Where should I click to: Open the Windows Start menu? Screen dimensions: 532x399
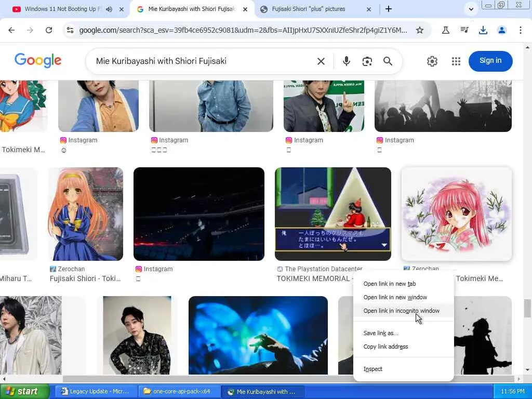point(25,392)
